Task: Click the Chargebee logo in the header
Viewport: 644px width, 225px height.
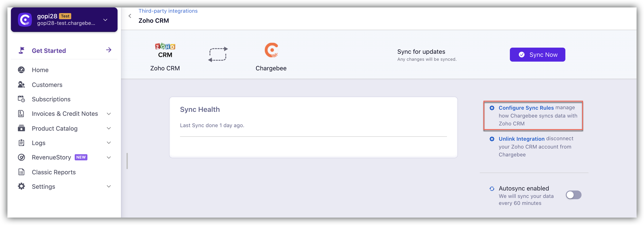Action: pyautogui.click(x=271, y=50)
